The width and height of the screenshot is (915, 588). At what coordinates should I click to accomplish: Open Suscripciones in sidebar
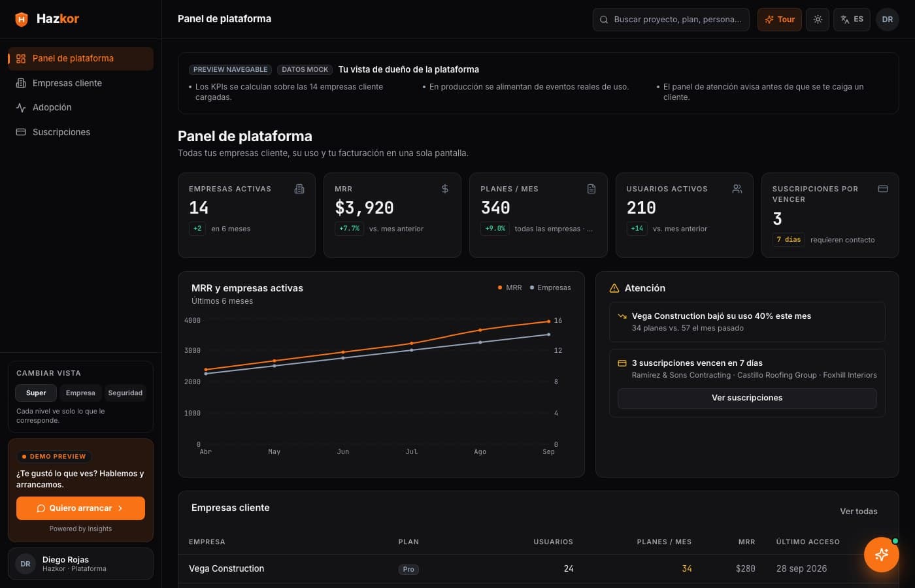tap(80, 132)
